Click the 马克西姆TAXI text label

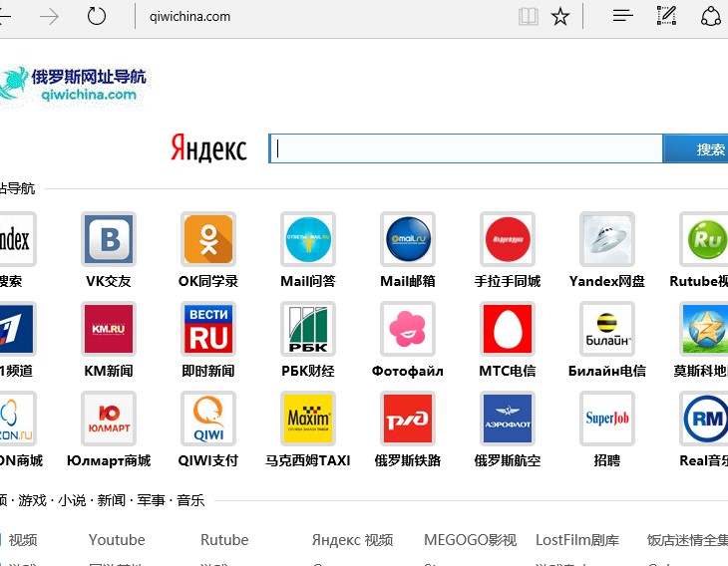pyautogui.click(x=308, y=460)
